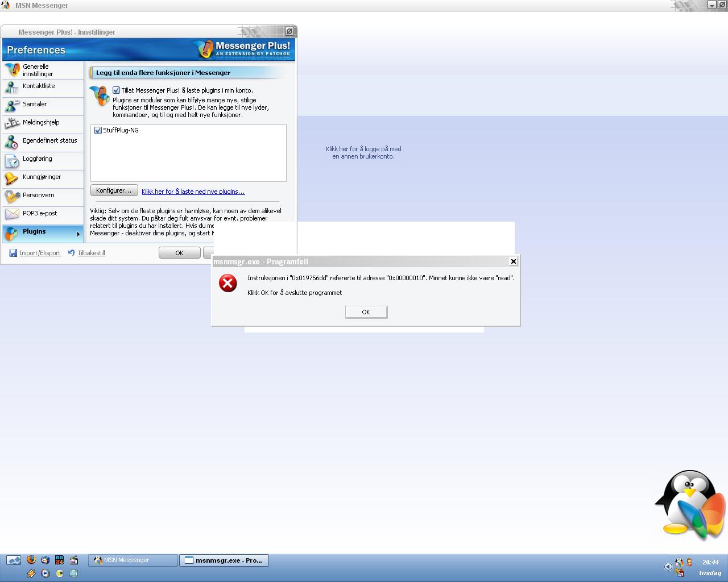Screen dimensions: 728x582
Task: Click the Konfigurer... button
Action: (114, 190)
